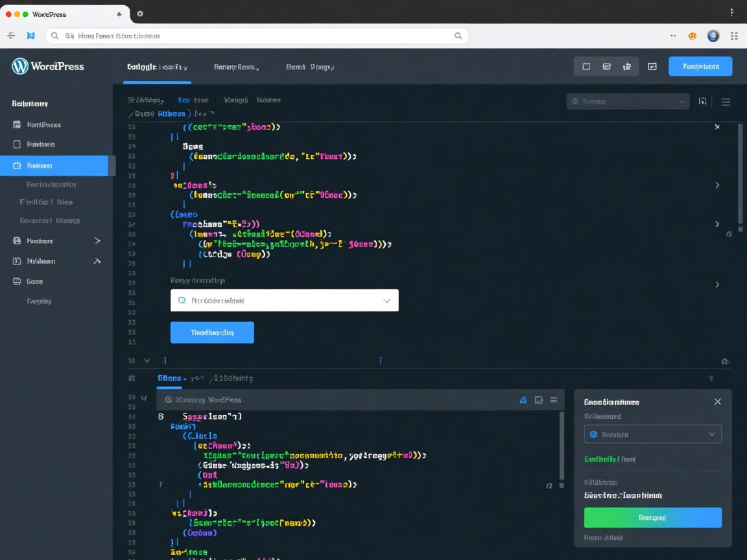Click the browser profile avatar icon
This screenshot has height=560, width=747.
point(713,36)
